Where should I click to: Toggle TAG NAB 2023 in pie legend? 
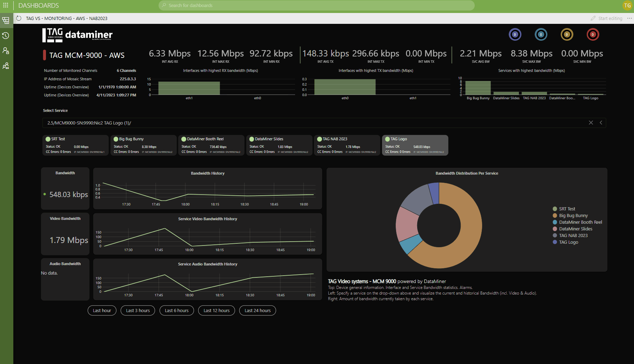[570, 236]
